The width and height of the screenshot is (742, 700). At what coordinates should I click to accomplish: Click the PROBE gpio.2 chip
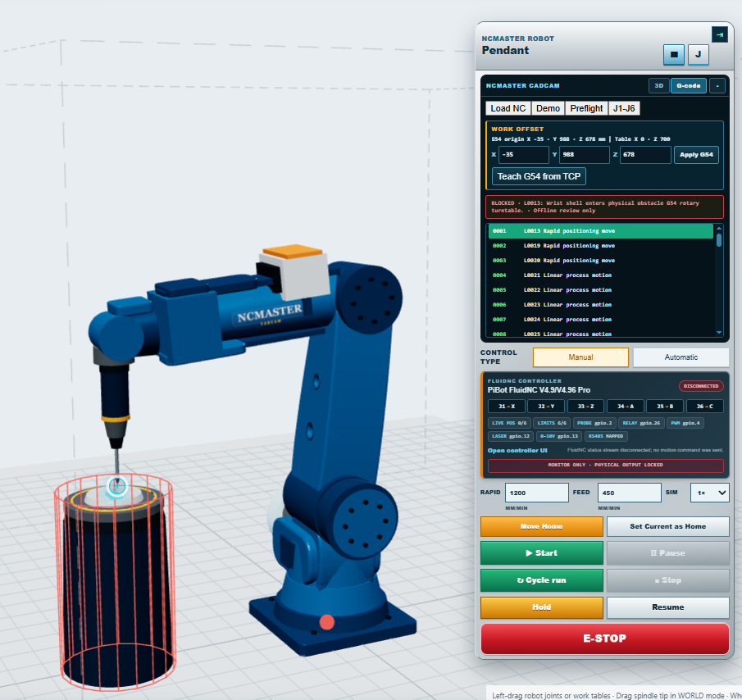point(594,423)
